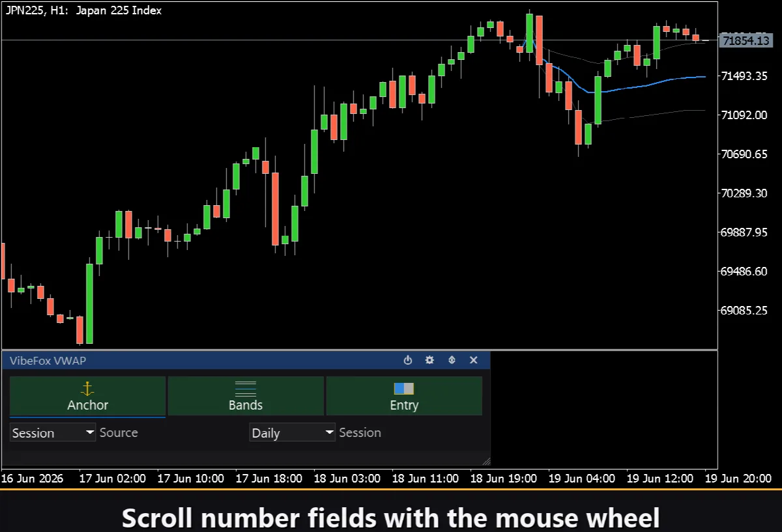Select the Entry tab
Image resolution: width=782 pixels, height=532 pixels.
click(x=404, y=396)
